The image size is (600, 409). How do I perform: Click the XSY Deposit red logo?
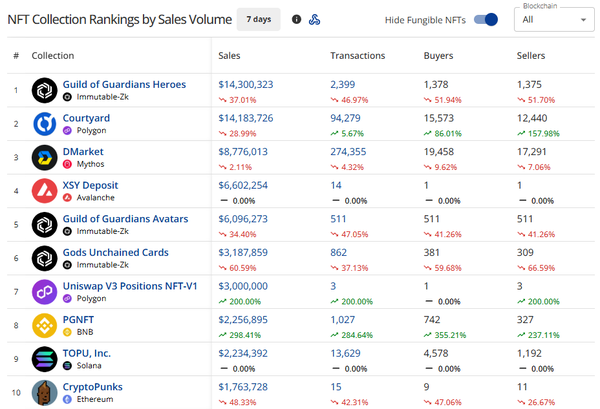[44, 191]
